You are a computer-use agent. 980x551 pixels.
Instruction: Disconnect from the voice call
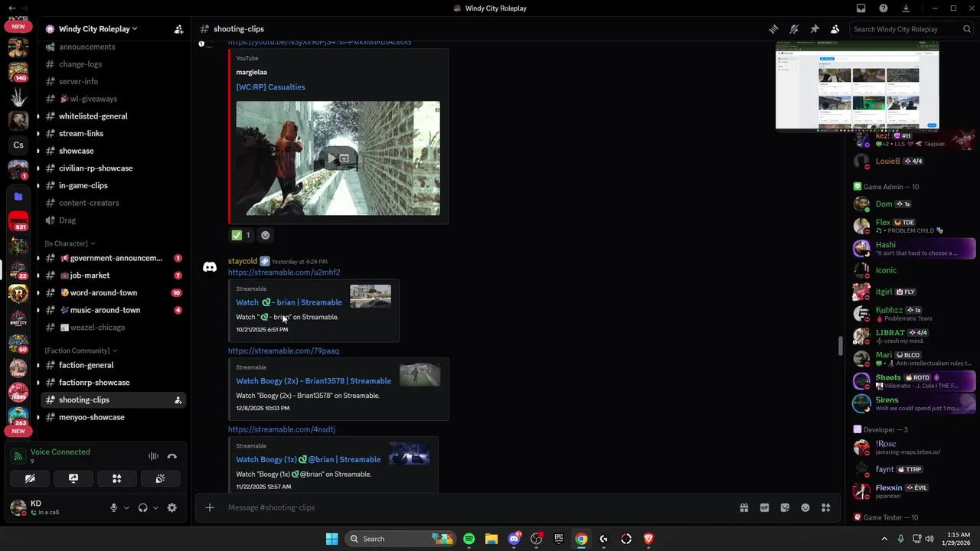point(171,456)
